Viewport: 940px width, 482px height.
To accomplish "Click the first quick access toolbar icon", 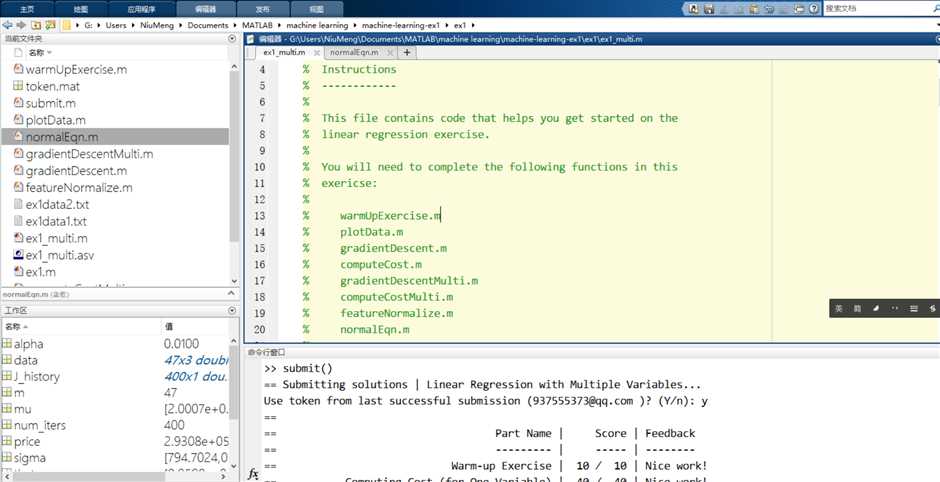I will [694, 9].
